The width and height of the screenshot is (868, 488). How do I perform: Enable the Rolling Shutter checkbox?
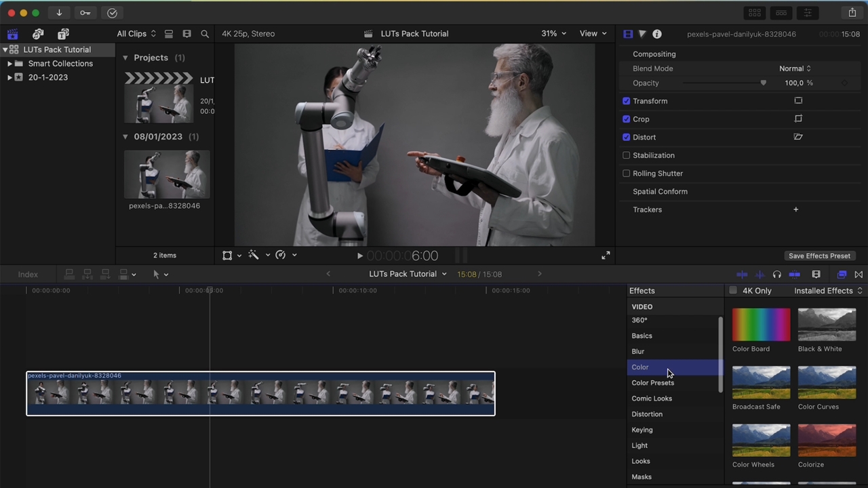[x=627, y=174]
